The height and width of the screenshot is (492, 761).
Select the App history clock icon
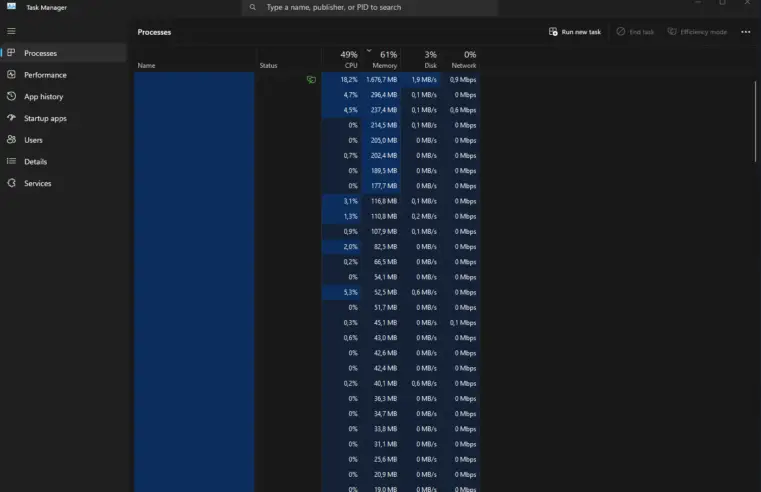click(x=11, y=97)
